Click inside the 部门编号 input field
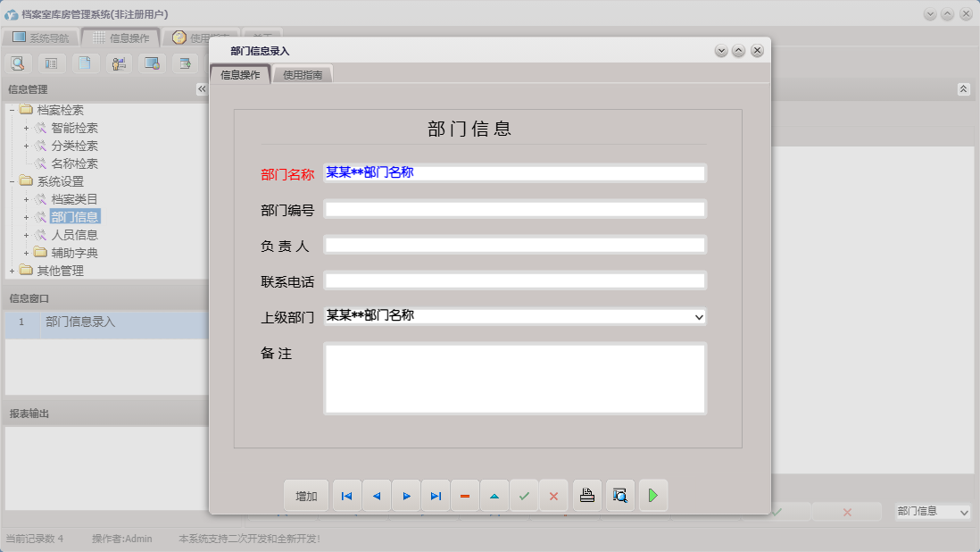The height and width of the screenshot is (552, 980). 514,209
